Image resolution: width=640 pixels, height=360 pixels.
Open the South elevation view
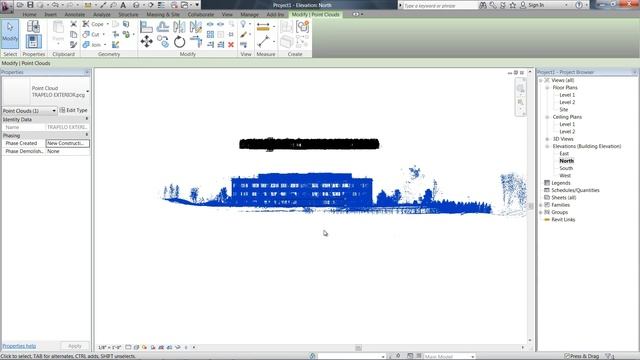click(566, 168)
